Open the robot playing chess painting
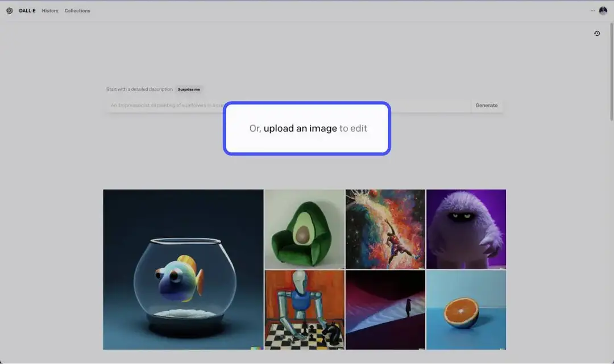 [305, 309]
